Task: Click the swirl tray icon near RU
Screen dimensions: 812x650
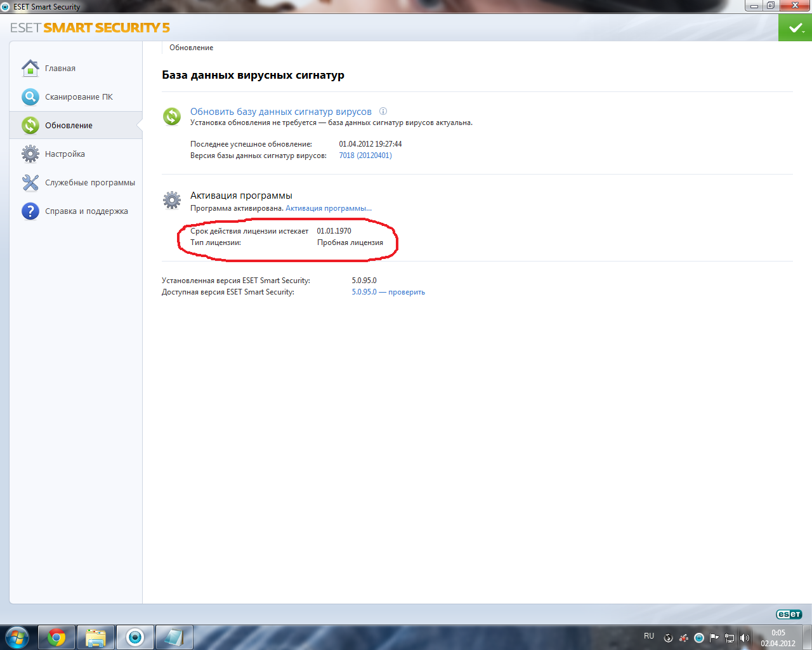Action: pyautogui.click(x=668, y=638)
